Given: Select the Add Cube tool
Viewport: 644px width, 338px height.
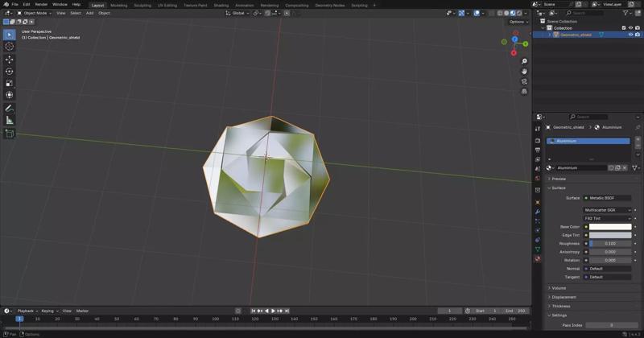Looking at the screenshot, I should [10, 134].
